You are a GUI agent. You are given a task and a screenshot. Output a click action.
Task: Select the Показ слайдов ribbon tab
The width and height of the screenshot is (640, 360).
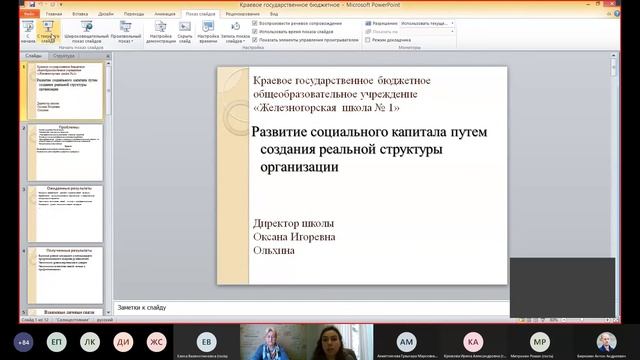200,14
